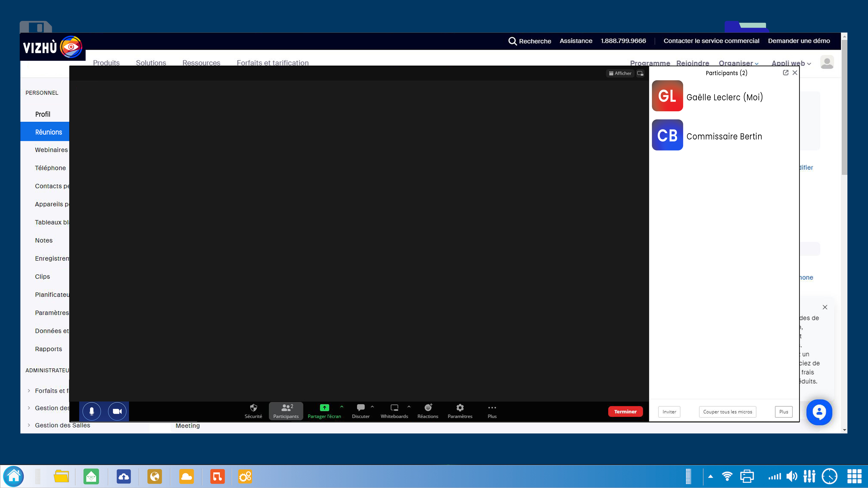Viewport: 868px width, 488px height.
Task: Turn off the camera
Action: point(117,411)
